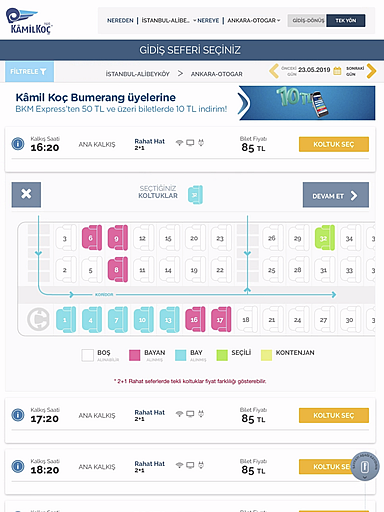Viewport: 384px width, 512px height.
Task: Open the calendar date picker icon
Action: point(337,71)
